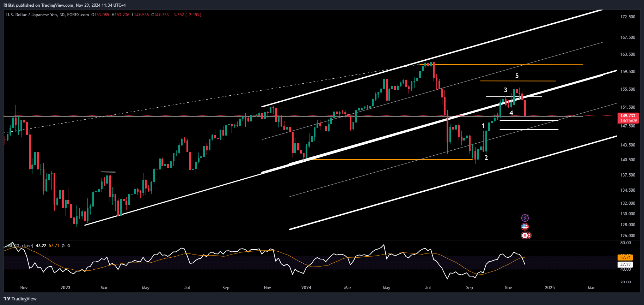Click the 155.500 price axis label

coord(628,89)
